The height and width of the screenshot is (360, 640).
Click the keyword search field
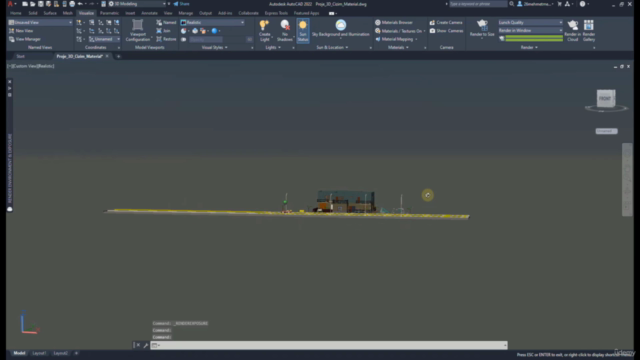pyautogui.click(x=478, y=4)
